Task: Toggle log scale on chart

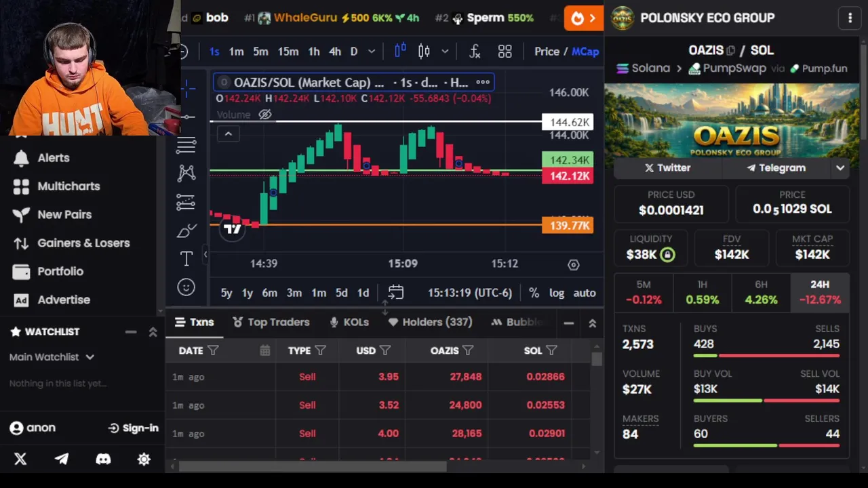Action: point(557,293)
